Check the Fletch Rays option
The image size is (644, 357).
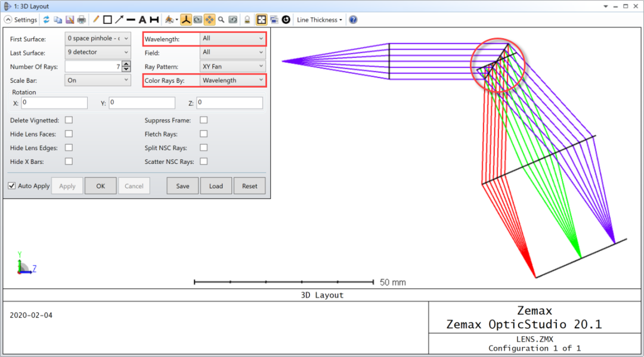[203, 134]
